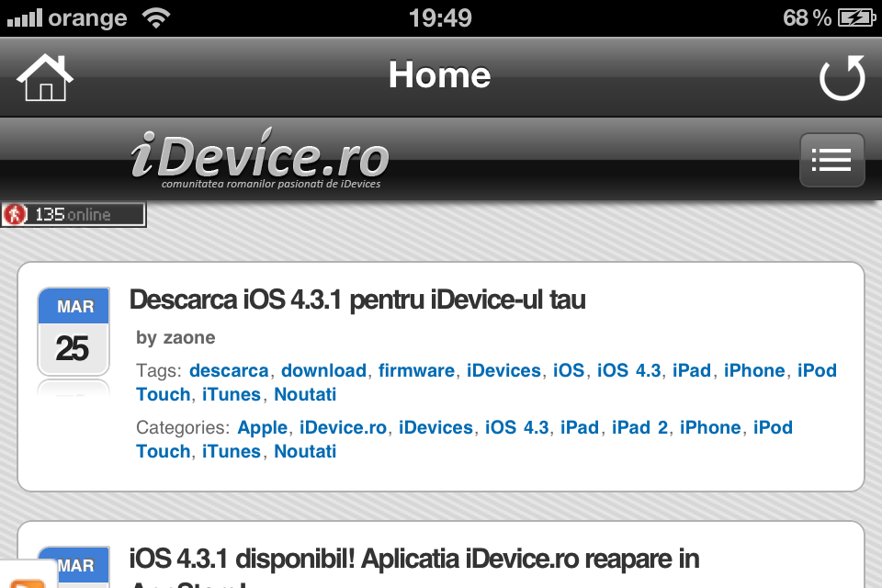Open the download tag
The width and height of the screenshot is (882, 588).
324,370
